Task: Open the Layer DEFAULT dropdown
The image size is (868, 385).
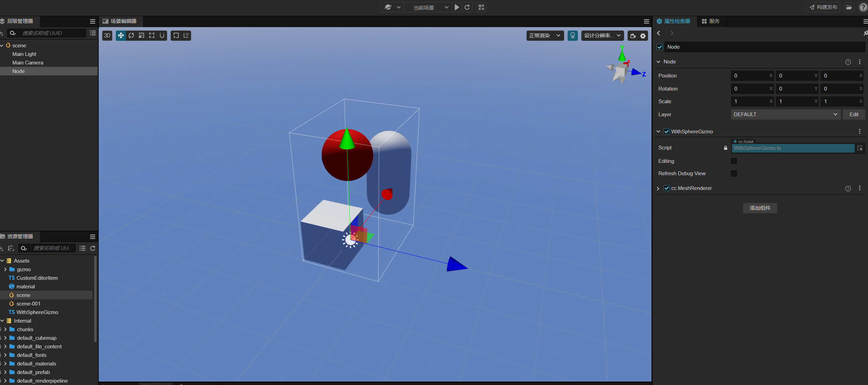Action: [785, 115]
